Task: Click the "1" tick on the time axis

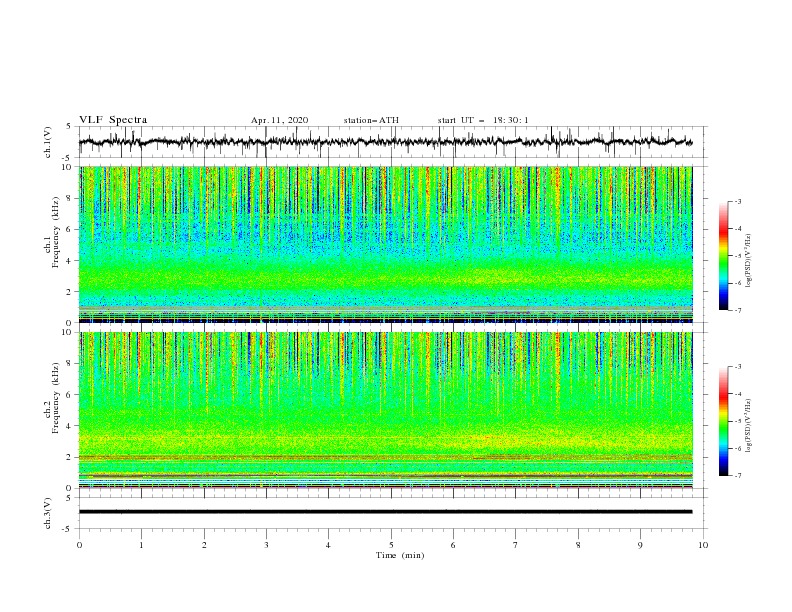Action: (x=141, y=545)
